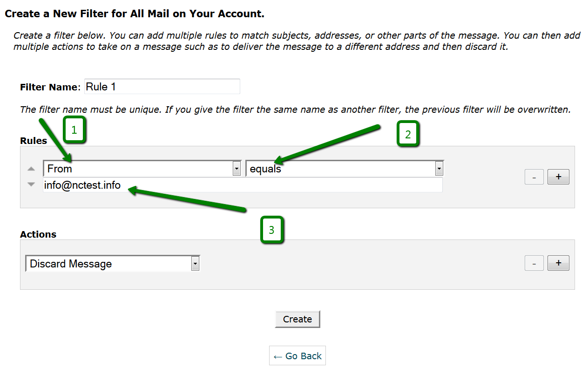Viewport: 588px width, 369px height.
Task: Click the green annotation marker numbered 1
Action: tap(74, 131)
